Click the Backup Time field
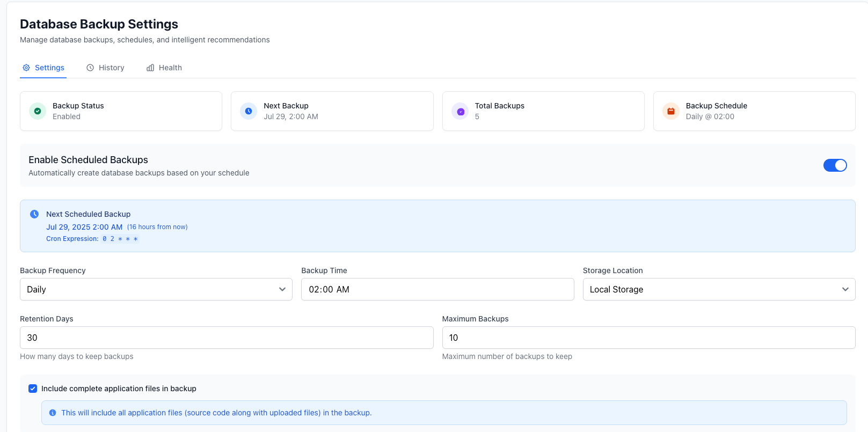This screenshot has height=432, width=868. click(x=437, y=289)
